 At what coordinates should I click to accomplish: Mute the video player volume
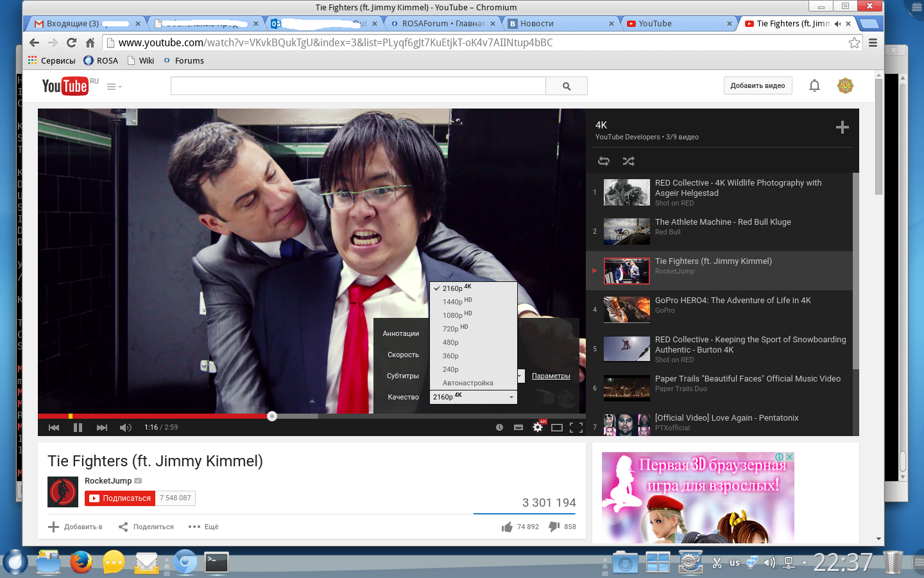pos(125,428)
